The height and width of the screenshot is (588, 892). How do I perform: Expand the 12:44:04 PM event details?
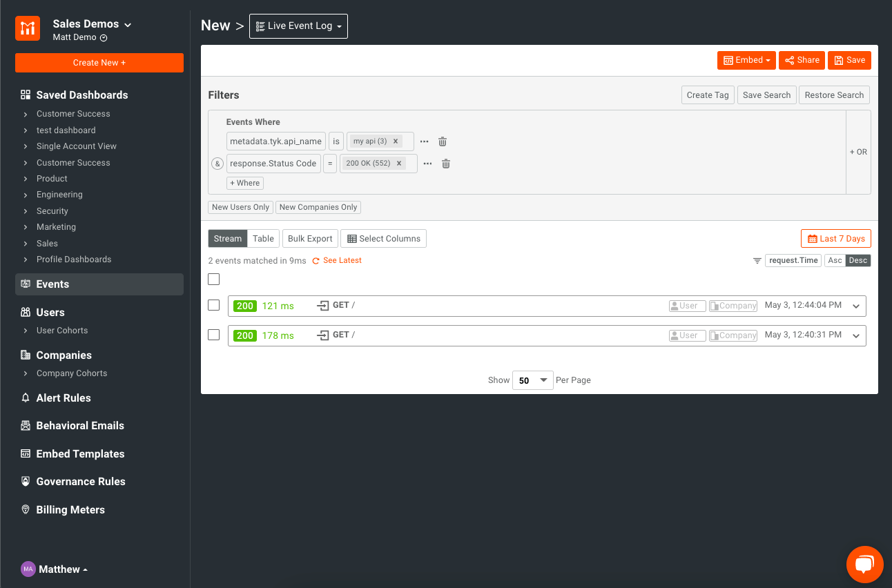pos(856,306)
